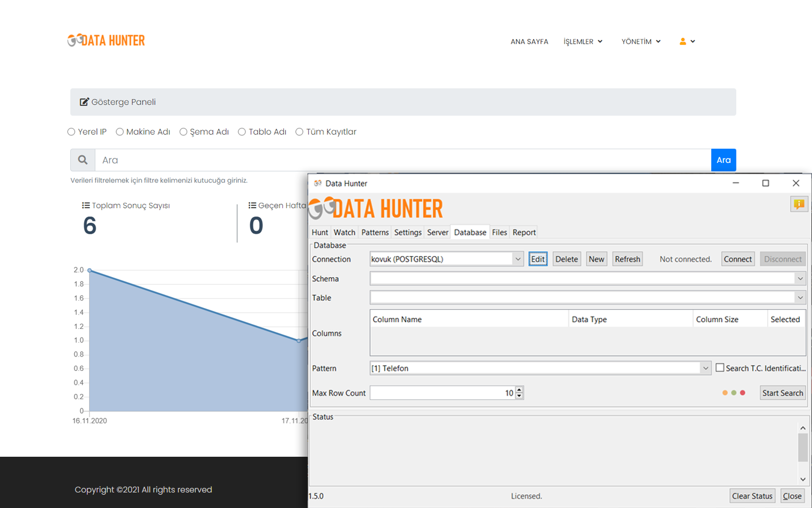The width and height of the screenshot is (812, 508).
Task: Click the Licensed. status text
Action: [x=526, y=496]
